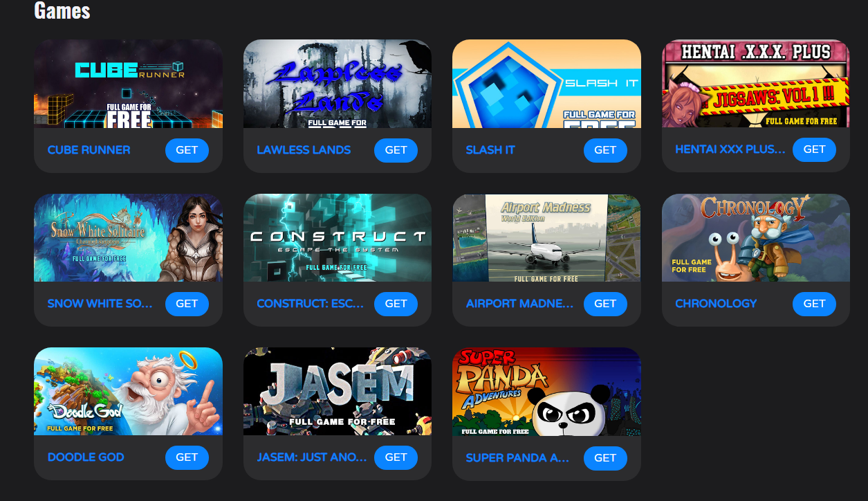Get the Airport Madness game
Viewport: 868px width, 501px height.
point(605,304)
